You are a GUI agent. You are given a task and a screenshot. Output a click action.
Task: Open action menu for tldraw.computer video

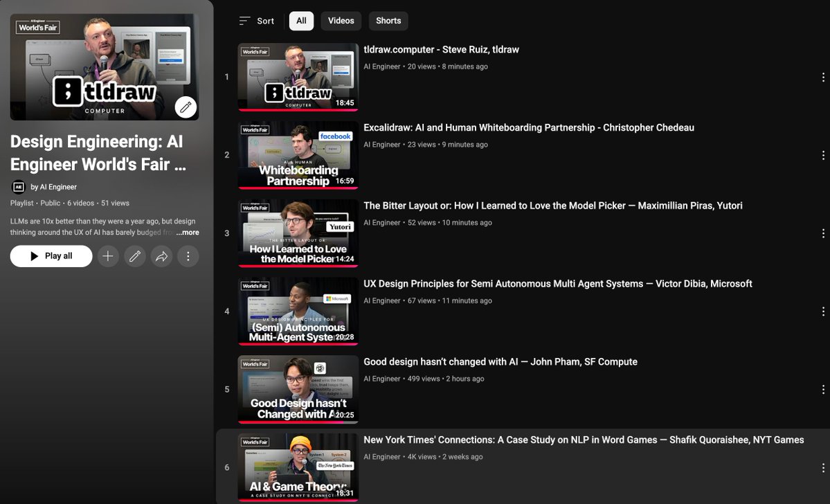pyautogui.click(x=823, y=78)
